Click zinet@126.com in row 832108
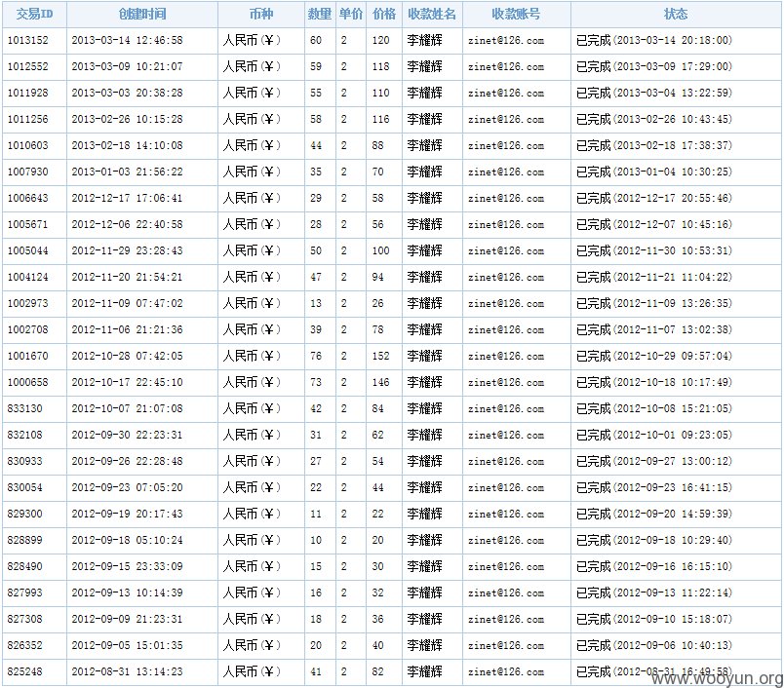Image resolution: width=784 pixels, height=688 pixels. [x=506, y=436]
